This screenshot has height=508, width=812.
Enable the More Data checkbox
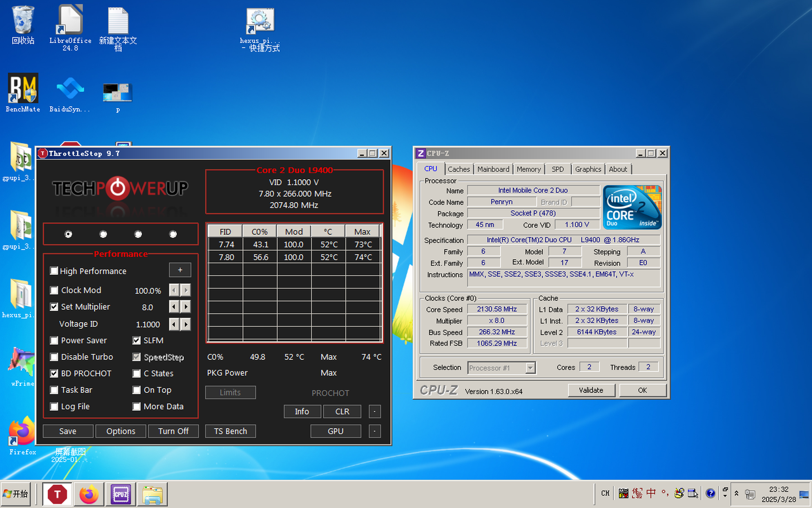(137, 406)
